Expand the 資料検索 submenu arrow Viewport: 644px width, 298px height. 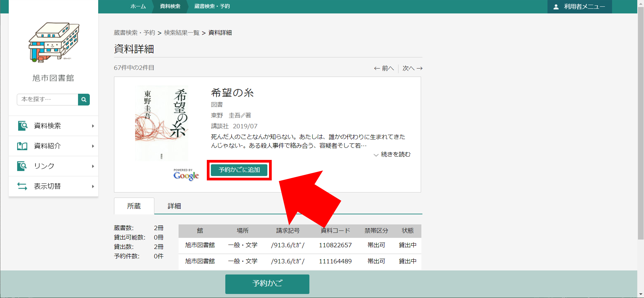coord(93,126)
